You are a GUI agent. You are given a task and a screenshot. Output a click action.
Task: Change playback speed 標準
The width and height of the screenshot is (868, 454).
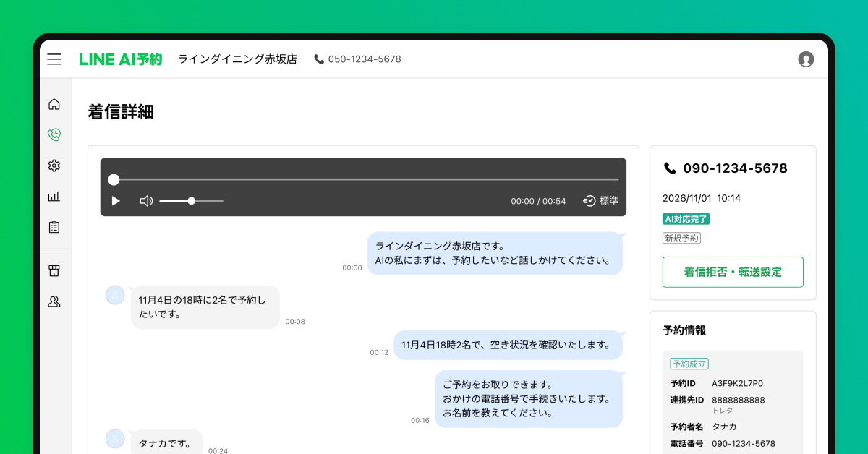[601, 201]
